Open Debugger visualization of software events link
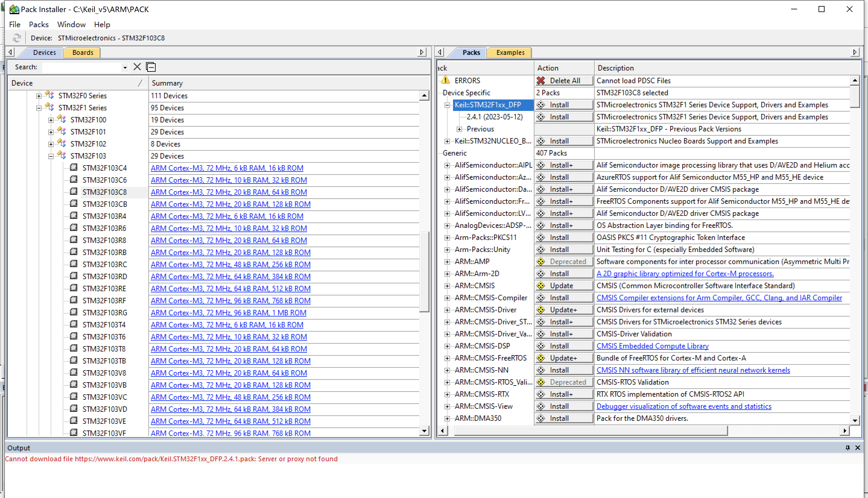 tap(684, 406)
